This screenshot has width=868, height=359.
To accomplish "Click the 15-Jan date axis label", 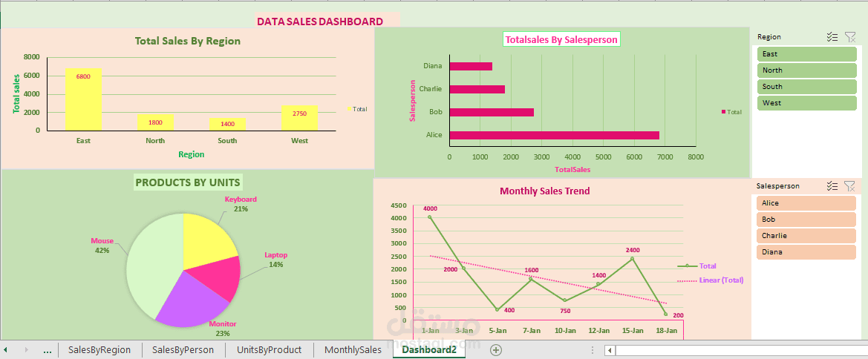I will (x=633, y=331).
